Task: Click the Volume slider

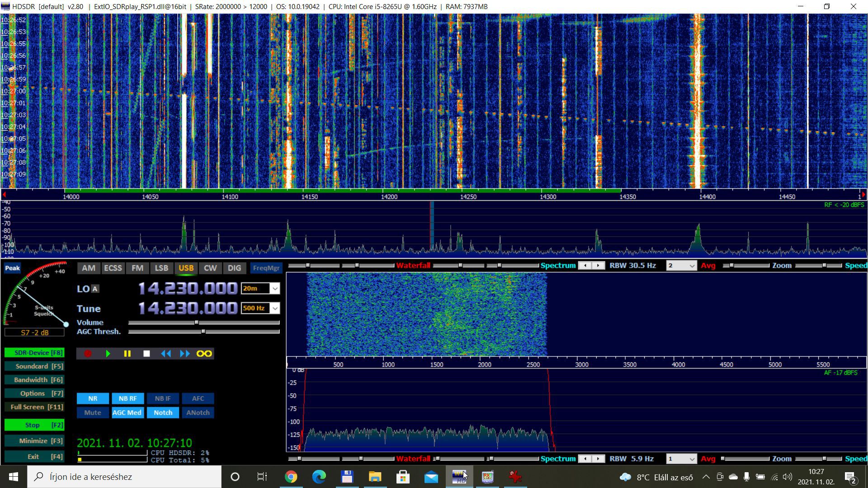Action: 197,323
